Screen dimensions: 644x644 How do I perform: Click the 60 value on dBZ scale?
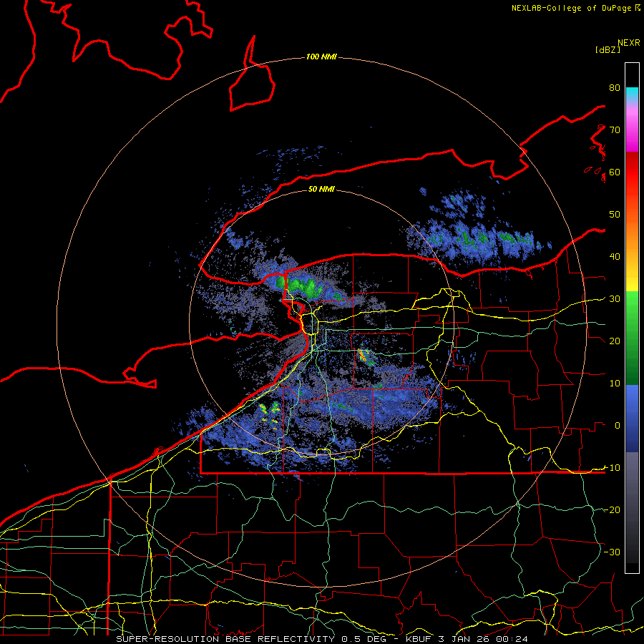pos(615,172)
